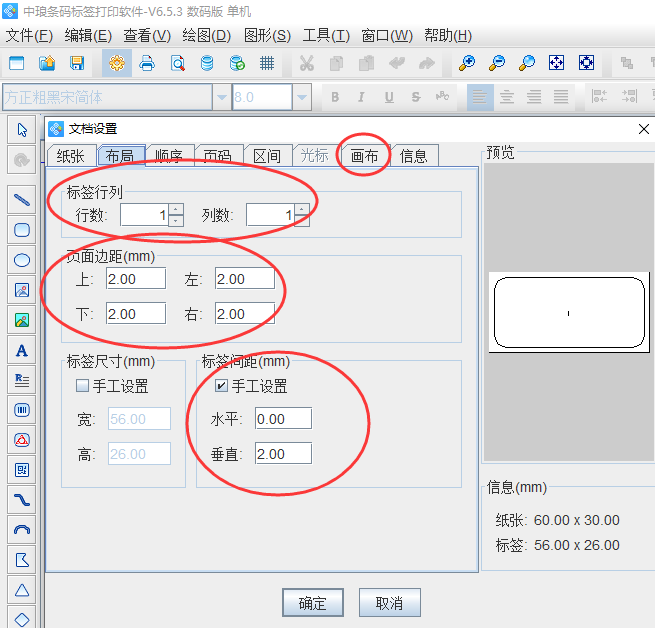Toggle left text alignment button

point(481,97)
